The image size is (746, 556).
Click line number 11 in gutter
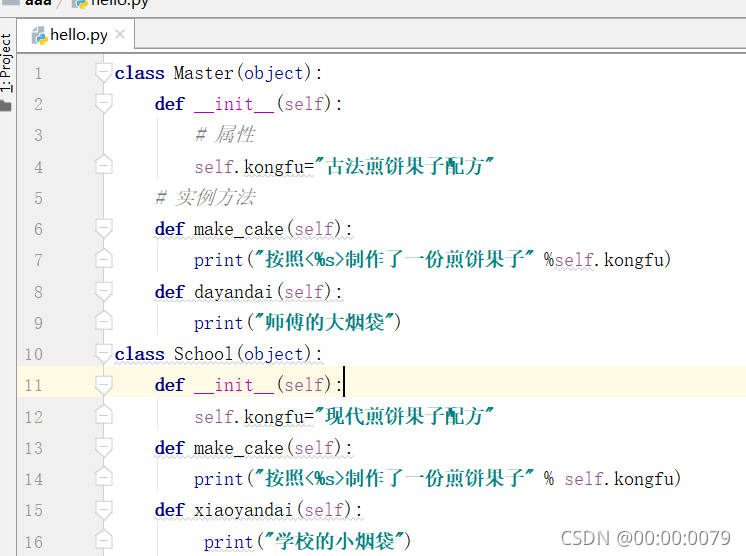(x=34, y=385)
